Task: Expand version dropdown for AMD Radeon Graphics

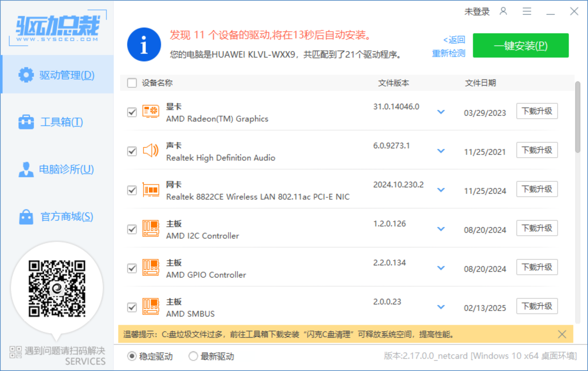Action: click(x=441, y=112)
